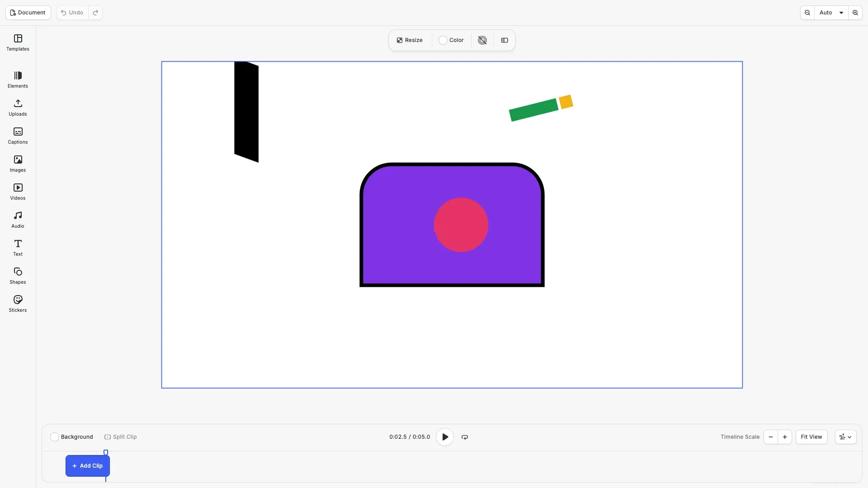Click the crossed-out circle icon in canvas toolbar
The height and width of the screenshot is (488, 868).
482,40
